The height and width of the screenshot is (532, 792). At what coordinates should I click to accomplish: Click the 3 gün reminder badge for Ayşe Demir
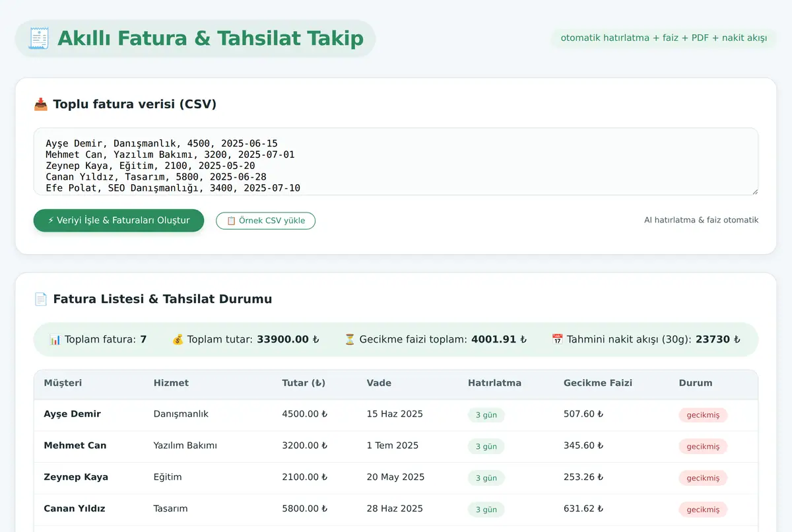(486, 415)
